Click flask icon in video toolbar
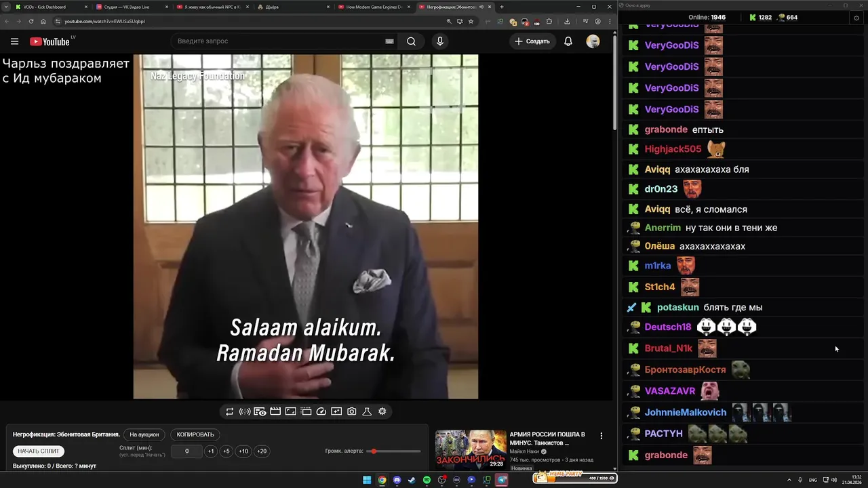This screenshot has width=868, height=488. 367,411
